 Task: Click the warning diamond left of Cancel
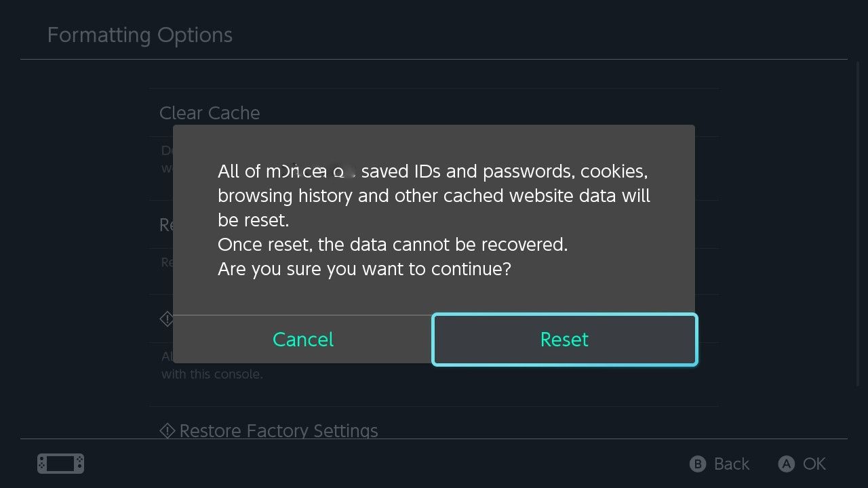pyautogui.click(x=167, y=319)
